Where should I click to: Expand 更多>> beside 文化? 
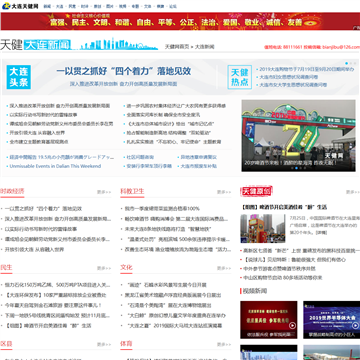tap(224, 268)
